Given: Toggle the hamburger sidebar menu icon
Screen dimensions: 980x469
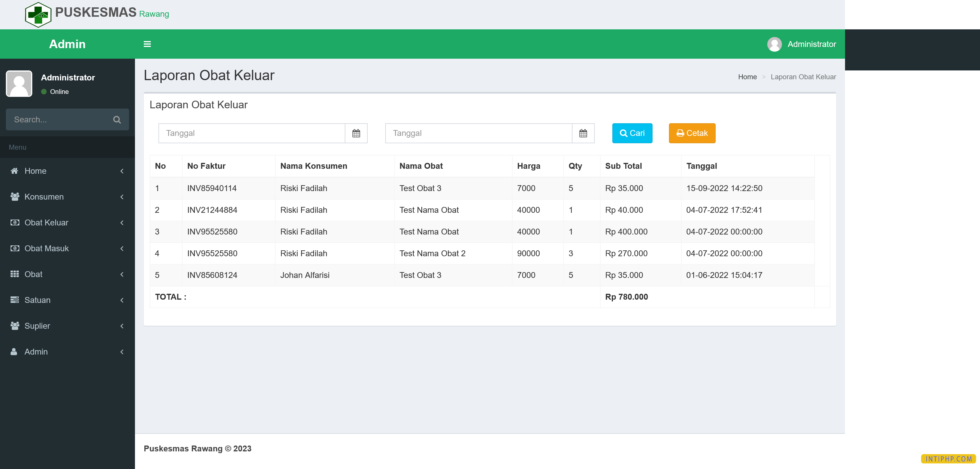Looking at the screenshot, I should 147,44.
